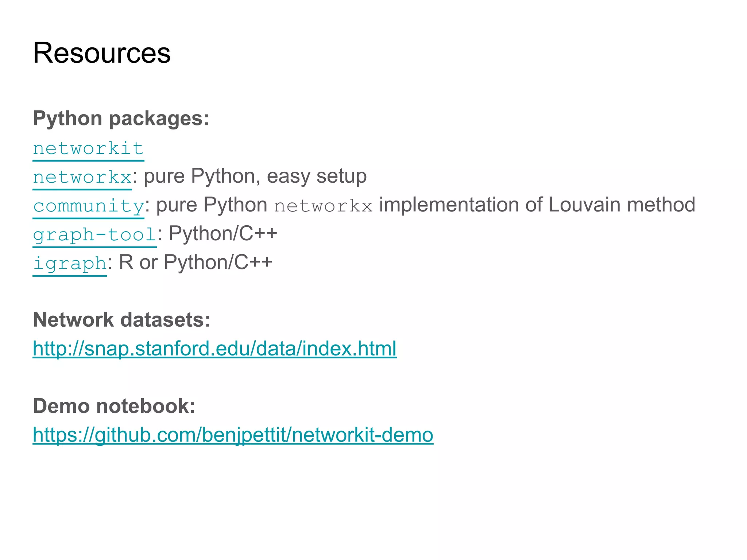Click the 'Louvain method' text
The height and width of the screenshot is (560, 747).
click(x=622, y=205)
